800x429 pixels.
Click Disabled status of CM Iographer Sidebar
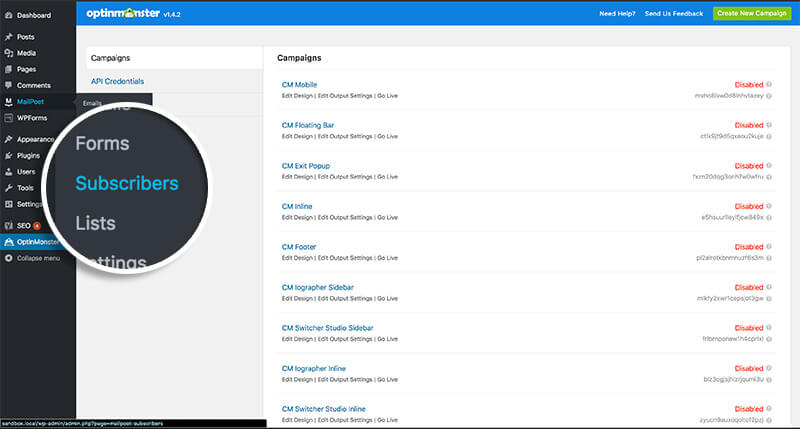749,287
